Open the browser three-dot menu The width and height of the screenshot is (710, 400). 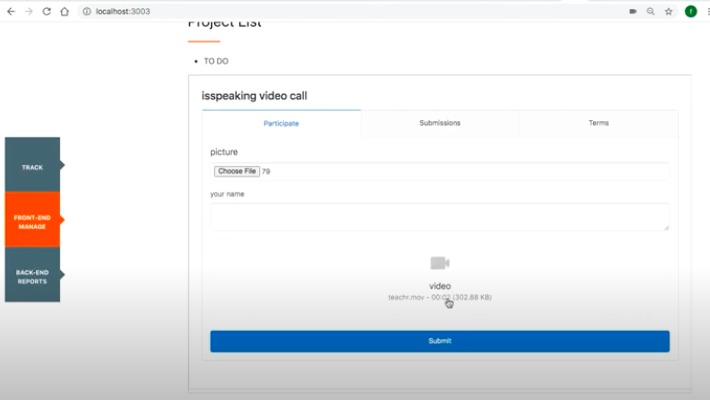708,11
